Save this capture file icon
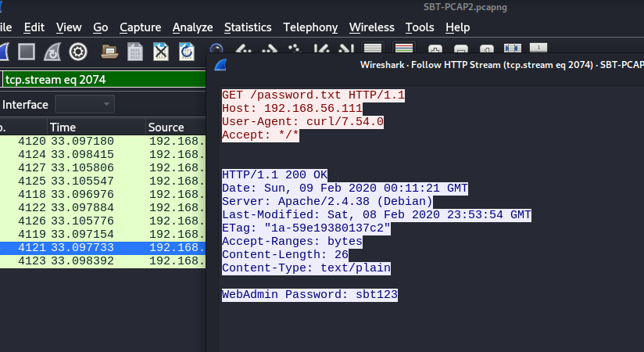 pyautogui.click(x=135, y=52)
